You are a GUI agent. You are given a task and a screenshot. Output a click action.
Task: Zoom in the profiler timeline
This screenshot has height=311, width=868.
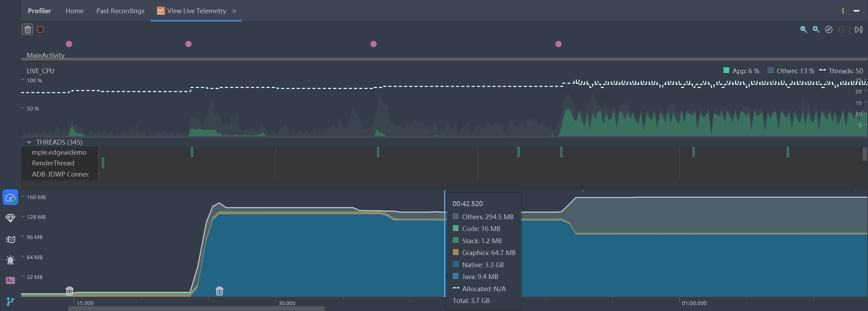816,30
